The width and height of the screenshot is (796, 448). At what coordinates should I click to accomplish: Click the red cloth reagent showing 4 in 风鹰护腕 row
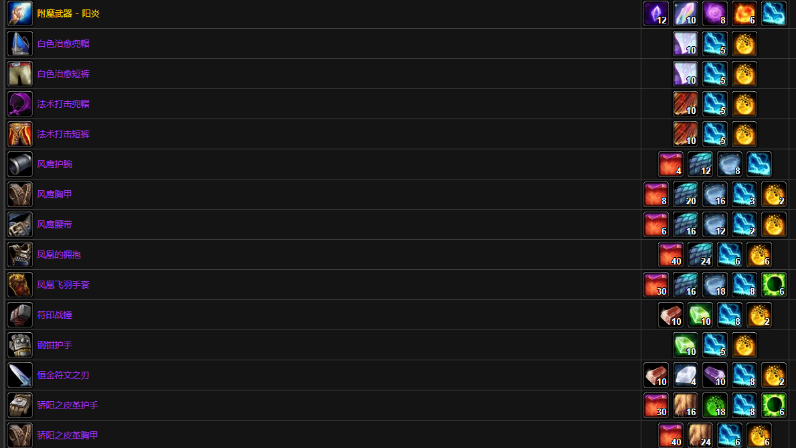coord(671,164)
